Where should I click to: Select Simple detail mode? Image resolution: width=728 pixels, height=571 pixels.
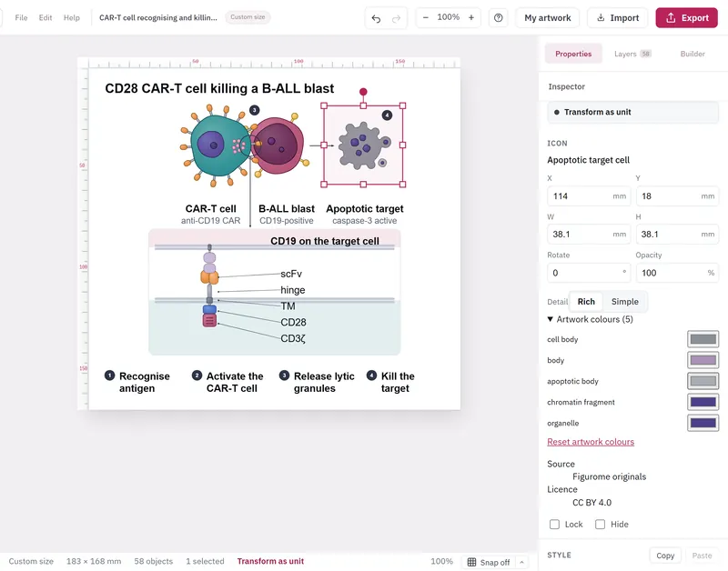pos(624,302)
